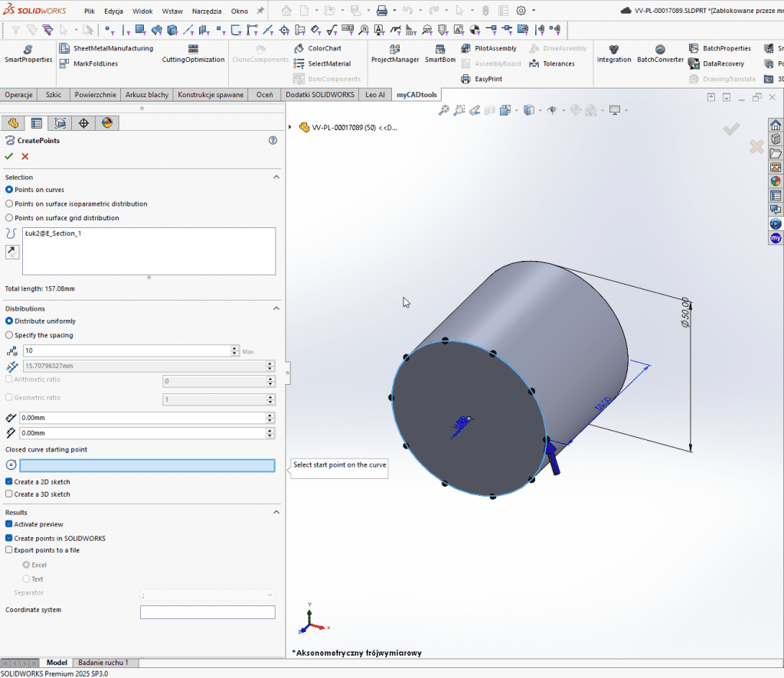Open ConfigurationManager tab
Screen dimensions: 784x678
60,123
